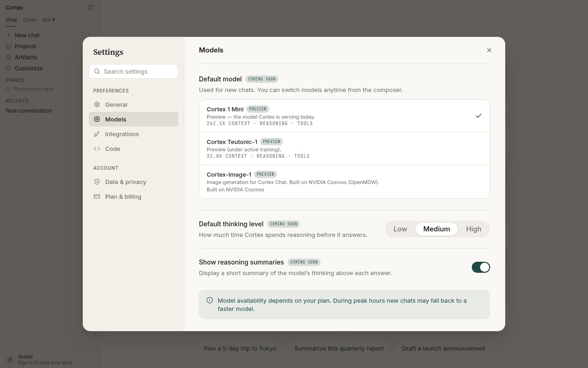
Task: Click the Cortex Teutonic-1 PREVIEW badge
Action: point(271,142)
